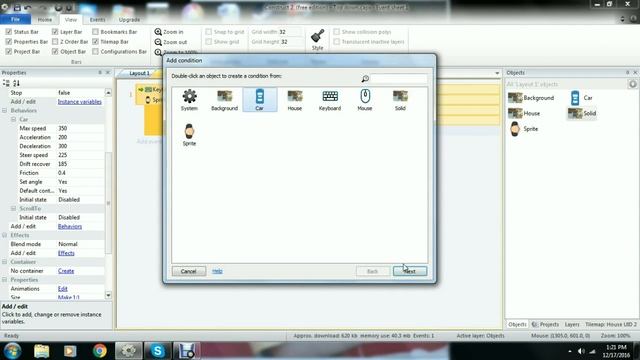
Task: Select Solid in the Objects panel
Action: click(582, 113)
